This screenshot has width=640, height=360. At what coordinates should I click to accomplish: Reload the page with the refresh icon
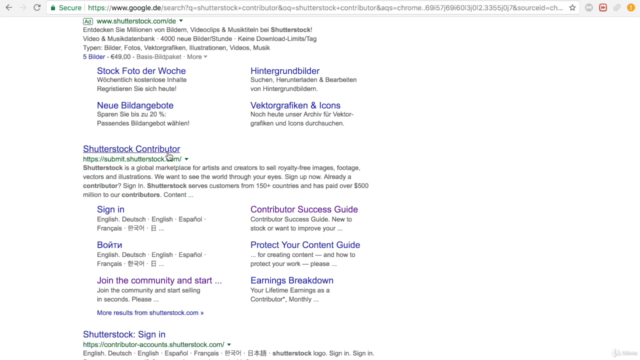click(x=37, y=7)
